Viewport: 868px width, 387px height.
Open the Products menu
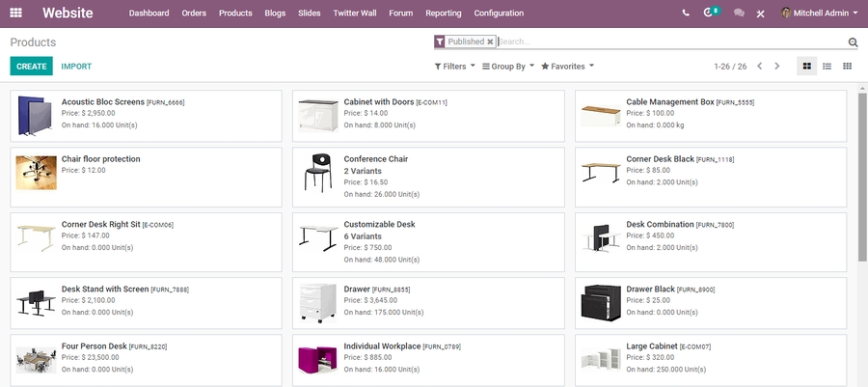click(x=235, y=13)
